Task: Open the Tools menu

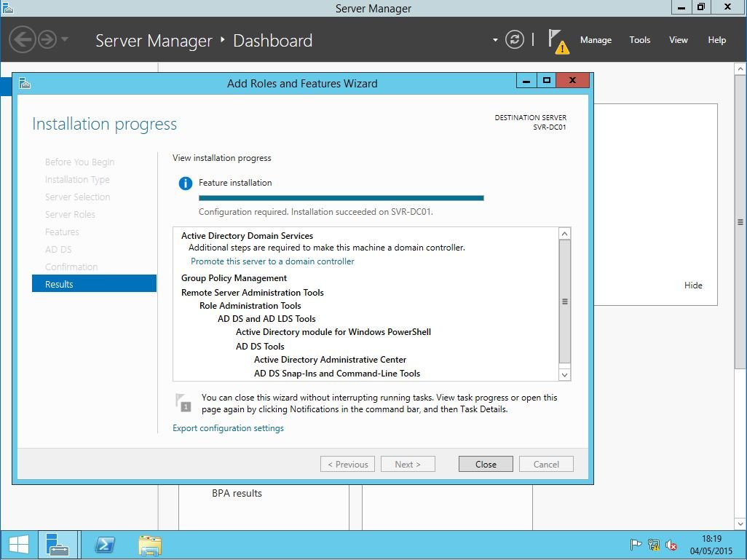Action: tap(640, 40)
